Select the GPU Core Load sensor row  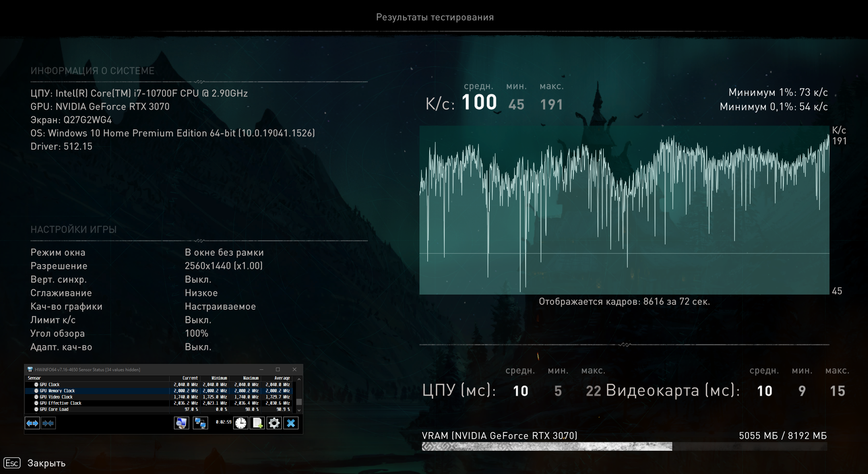point(54,409)
